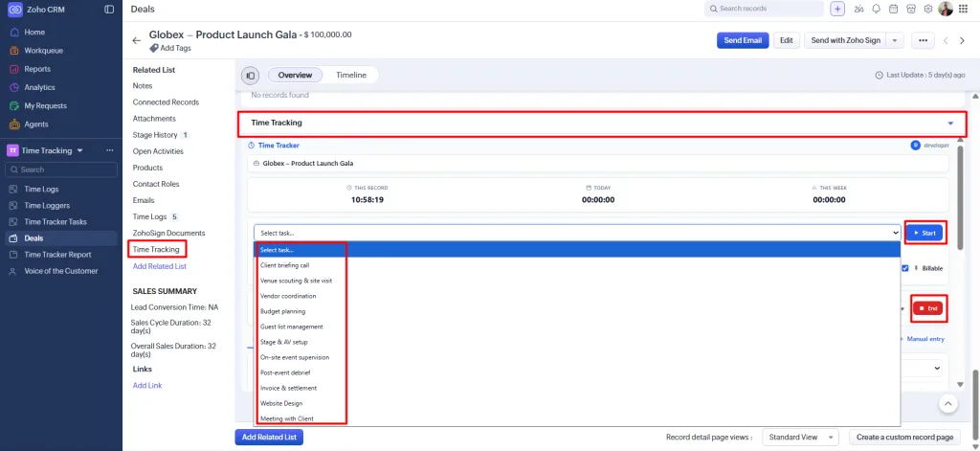Image resolution: width=980 pixels, height=451 pixels.
Task: Open the marketplace store icon
Action: coord(911,9)
